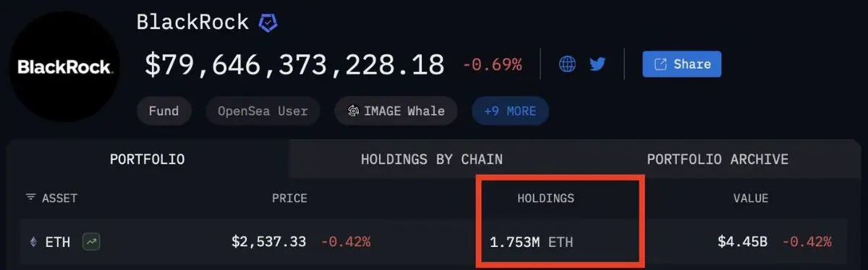Sort by VALUE column header
Screen dimensions: 868x270
pos(750,198)
